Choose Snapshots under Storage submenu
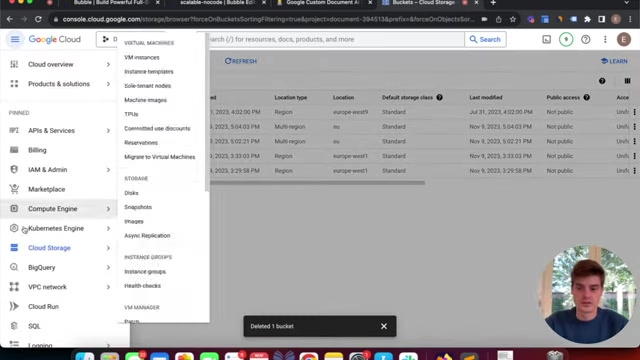The height and width of the screenshot is (360, 640). (x=138, y=207)
